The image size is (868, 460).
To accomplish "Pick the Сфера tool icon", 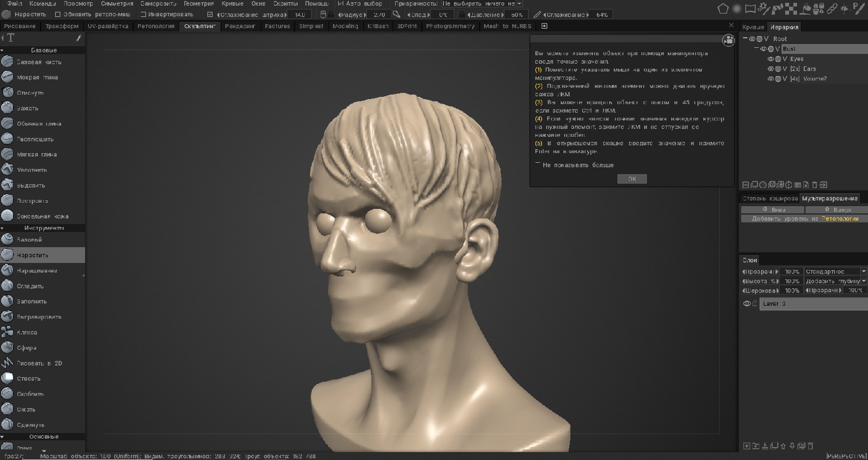I will tap(7, 347).
